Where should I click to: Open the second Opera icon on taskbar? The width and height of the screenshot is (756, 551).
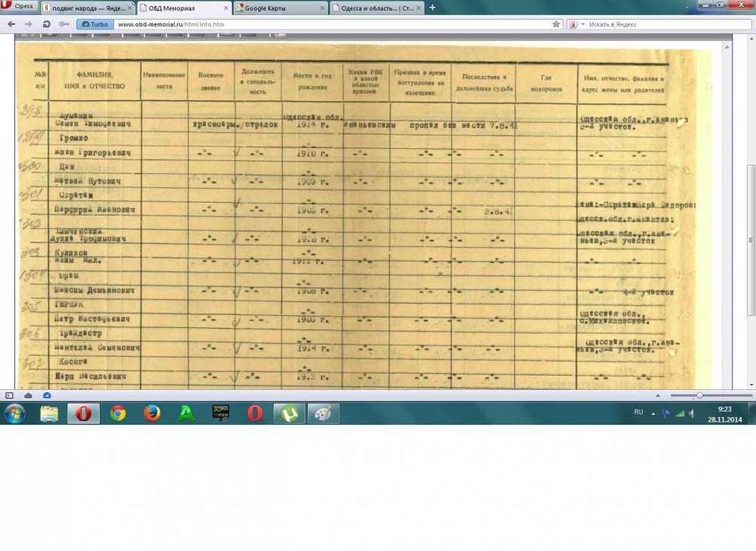(255, 413)
